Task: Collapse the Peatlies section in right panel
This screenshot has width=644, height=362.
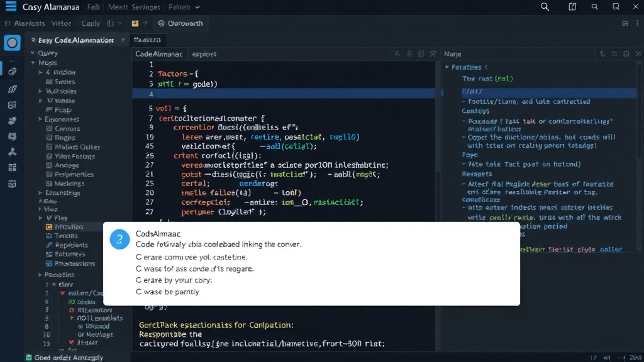Action: click(x=447, y=67)
